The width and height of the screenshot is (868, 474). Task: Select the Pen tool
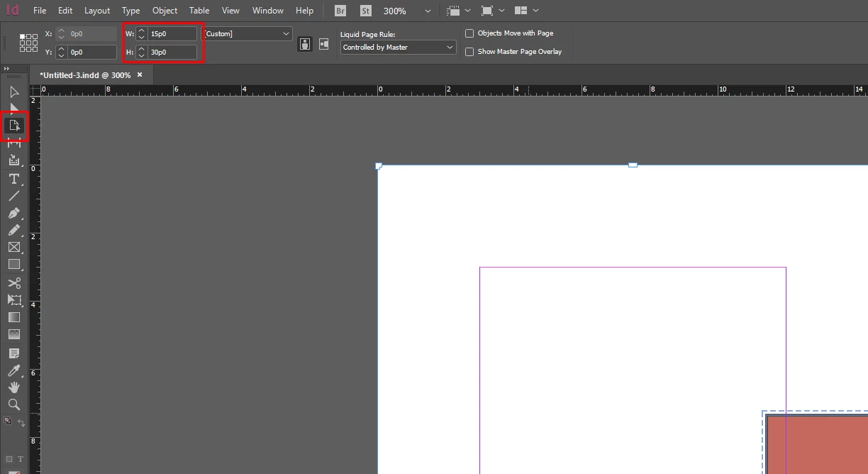14,213
